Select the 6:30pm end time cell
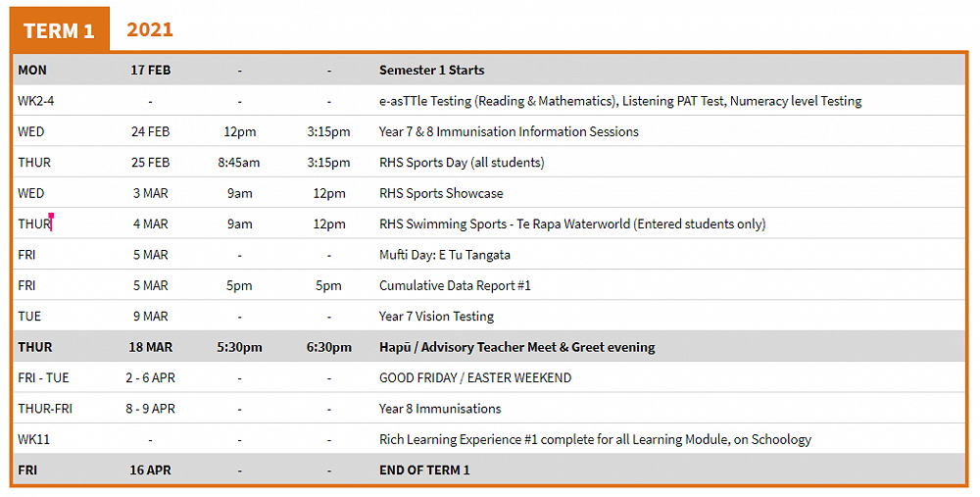The width and height of the screenshot is (980, 497). [x=329, y=347]
